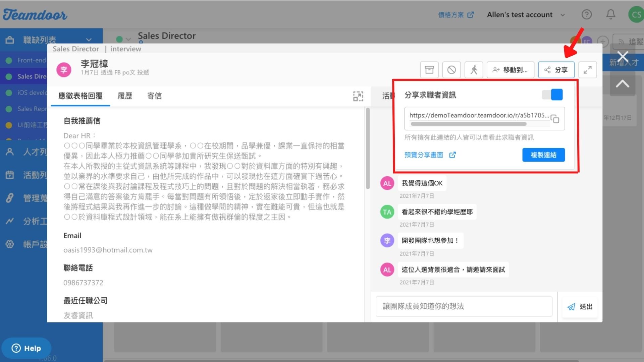
Task: Click the 追蹤 follow button
Action: pos(628,42)
